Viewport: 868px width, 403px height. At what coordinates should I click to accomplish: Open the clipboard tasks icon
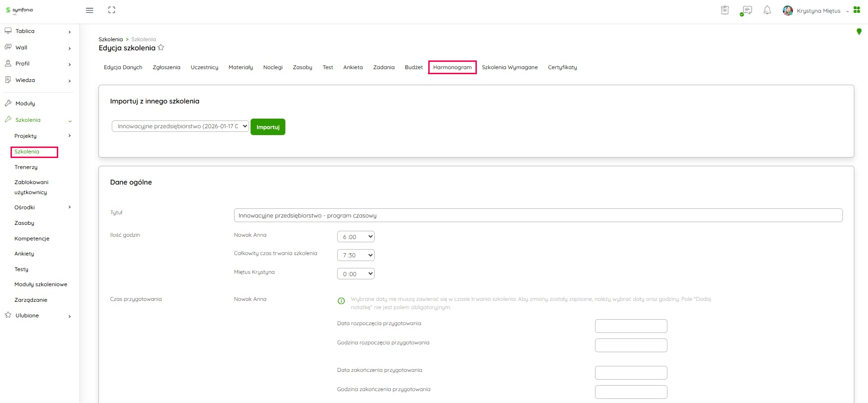(725, 10)
